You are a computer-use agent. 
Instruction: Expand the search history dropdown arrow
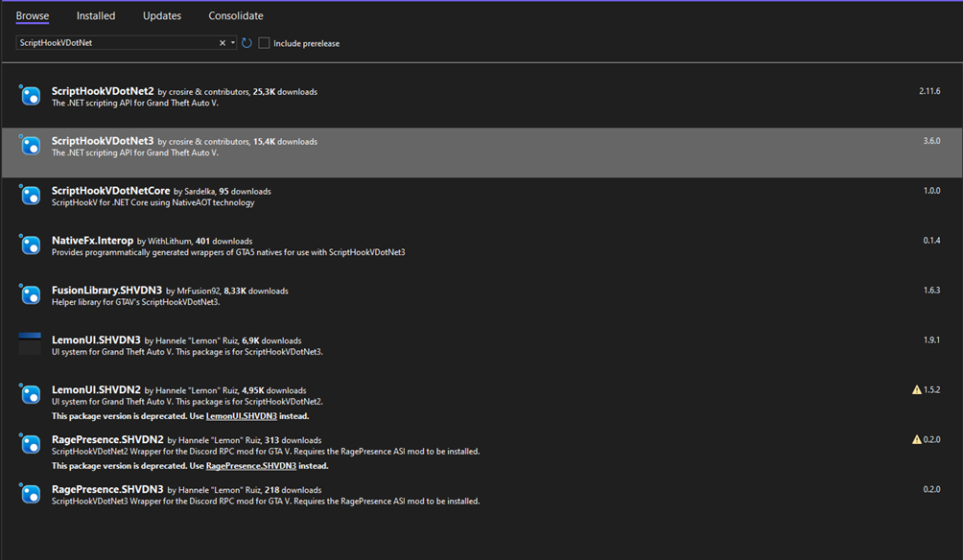tap(233, 43)
